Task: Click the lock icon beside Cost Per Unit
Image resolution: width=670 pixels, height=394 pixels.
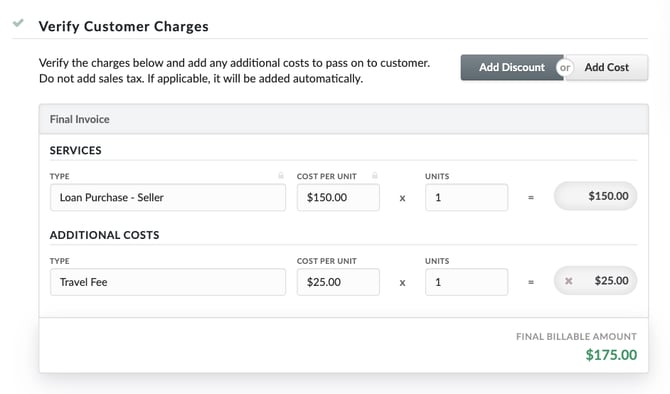Action: 375,176
